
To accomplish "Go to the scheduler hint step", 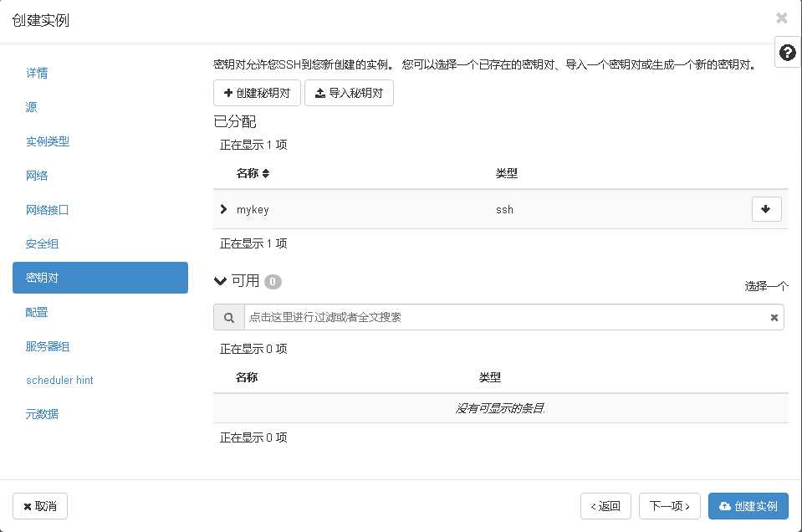I will tap(59, 380).
